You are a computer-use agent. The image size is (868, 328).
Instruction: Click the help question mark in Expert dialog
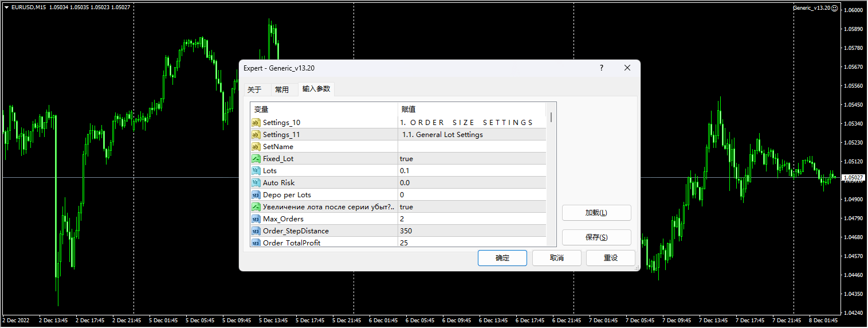click(x=601, y=68)
